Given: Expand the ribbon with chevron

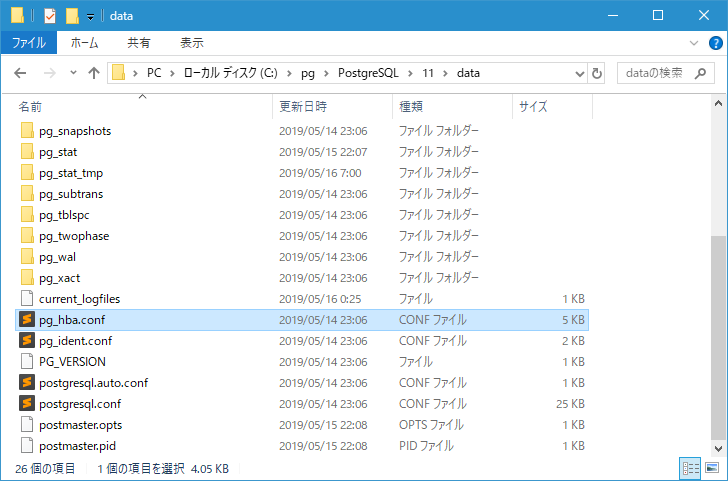Looking at the screenshot, I should click(696, 43).
